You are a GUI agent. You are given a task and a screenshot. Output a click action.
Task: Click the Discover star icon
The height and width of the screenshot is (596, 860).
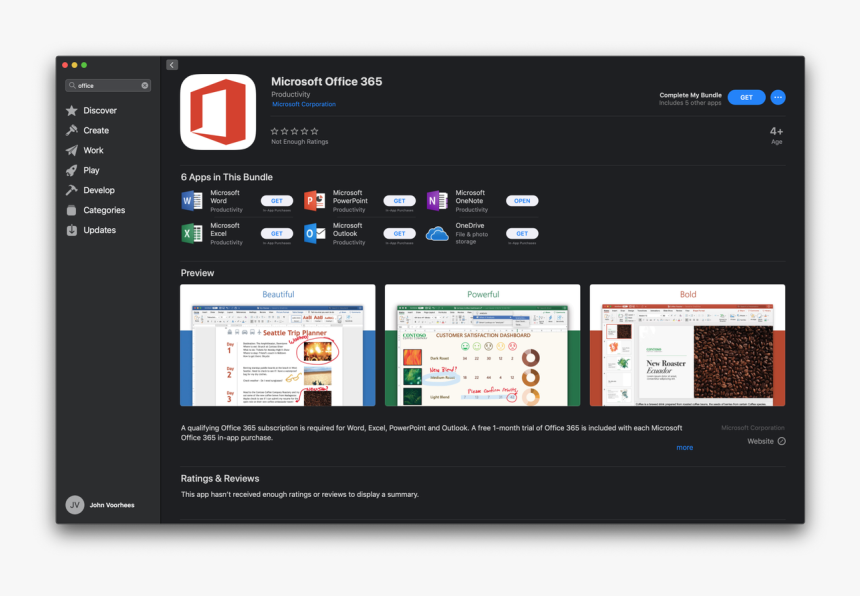(x=71, y=111)
